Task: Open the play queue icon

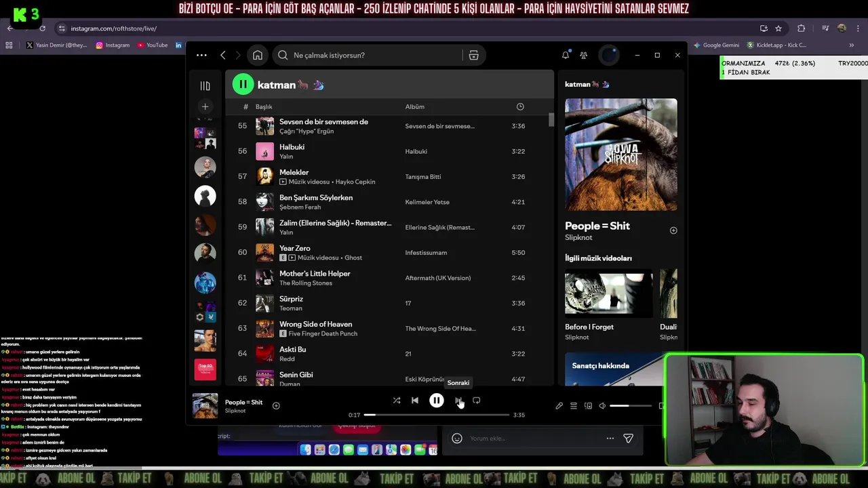Action: pos(574,405)
